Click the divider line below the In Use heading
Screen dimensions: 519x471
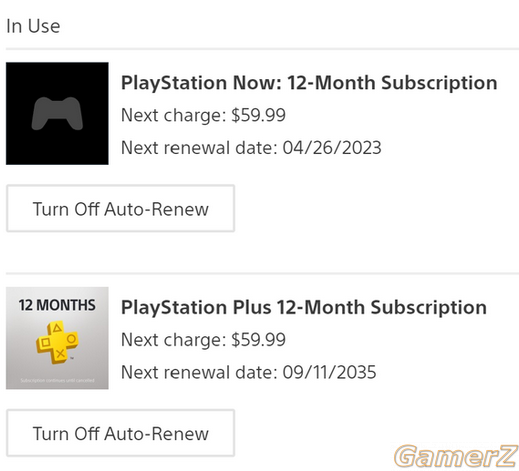tap(262, 49)
